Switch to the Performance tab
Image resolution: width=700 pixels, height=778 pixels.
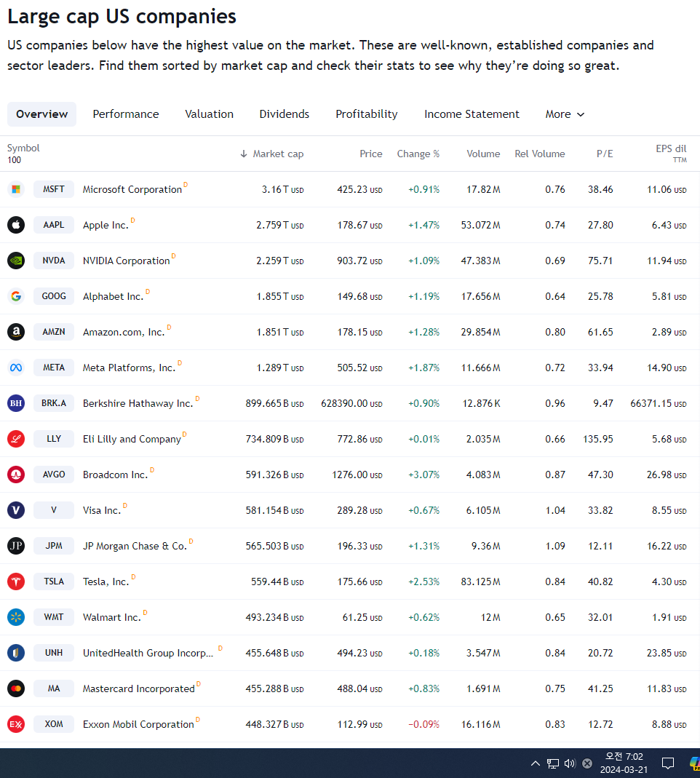point(125,114)
